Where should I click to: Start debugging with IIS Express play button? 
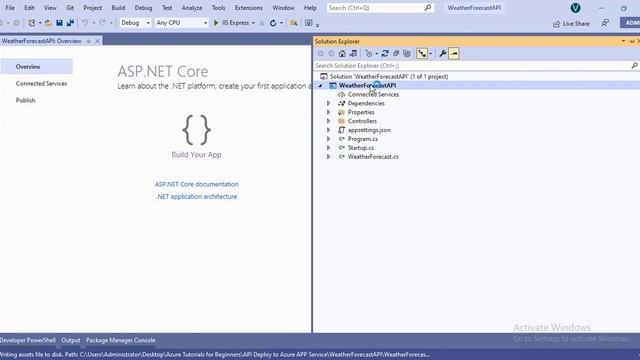click(x=216, y=23)
